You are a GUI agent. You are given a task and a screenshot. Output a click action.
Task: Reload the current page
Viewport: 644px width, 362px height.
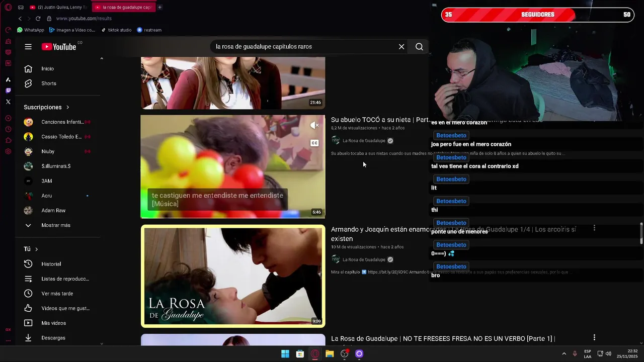(38, 19)
